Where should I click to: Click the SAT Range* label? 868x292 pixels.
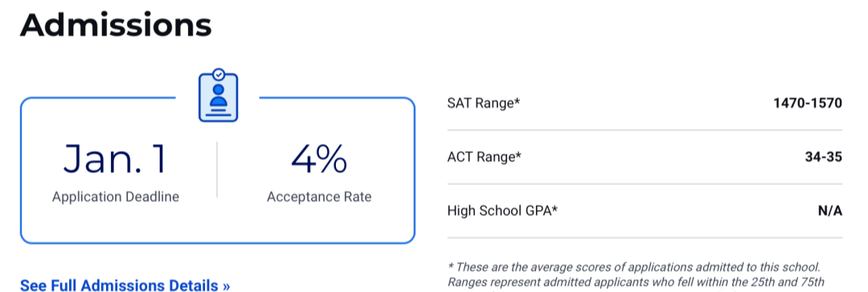click(485, 103)
